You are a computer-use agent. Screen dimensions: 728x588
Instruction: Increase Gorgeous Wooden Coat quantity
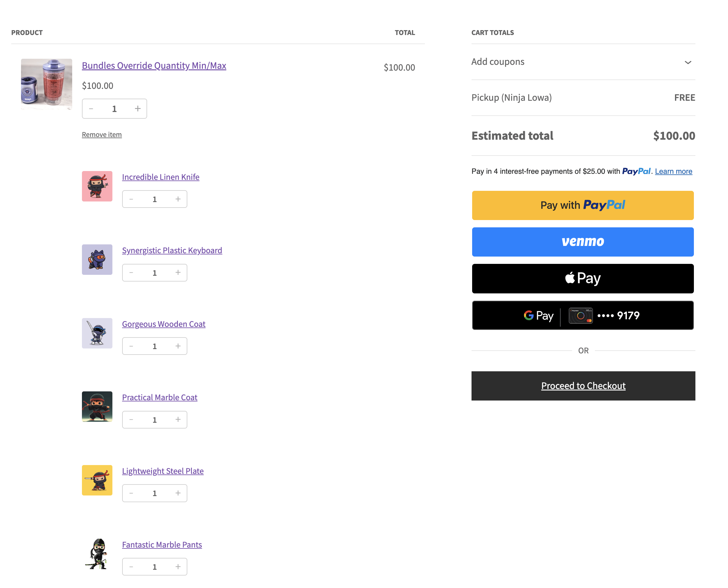click(178, 346)
